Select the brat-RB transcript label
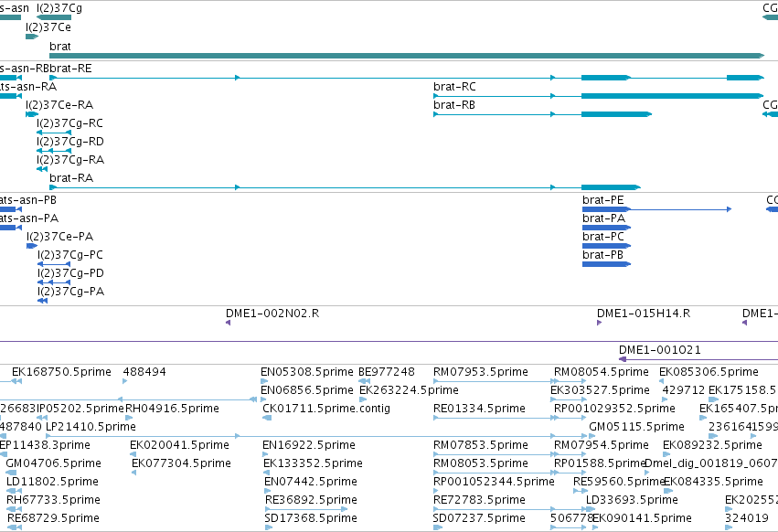Image resolution: width=778 pixels, height=532 pixels. pos(454,105)
